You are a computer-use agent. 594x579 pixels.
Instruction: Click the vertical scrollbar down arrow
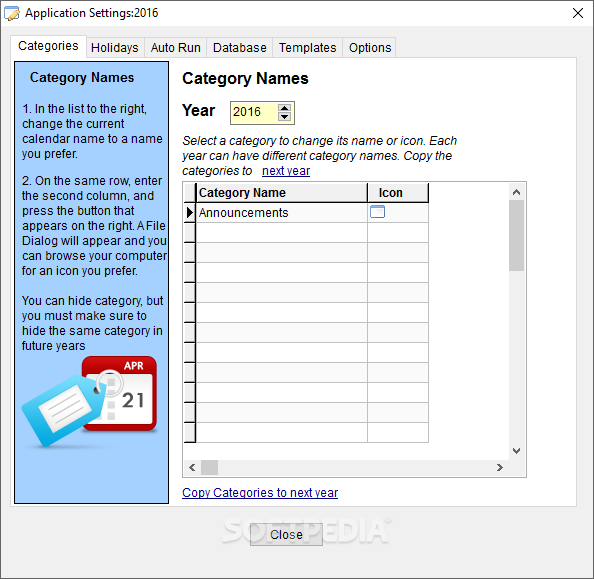coord(516,451)
